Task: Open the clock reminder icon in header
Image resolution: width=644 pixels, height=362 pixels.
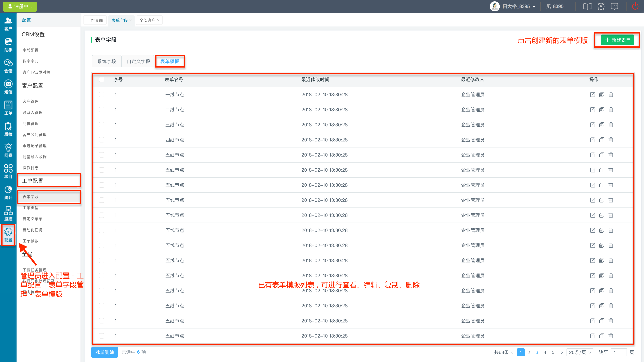Action: (601, 6)
